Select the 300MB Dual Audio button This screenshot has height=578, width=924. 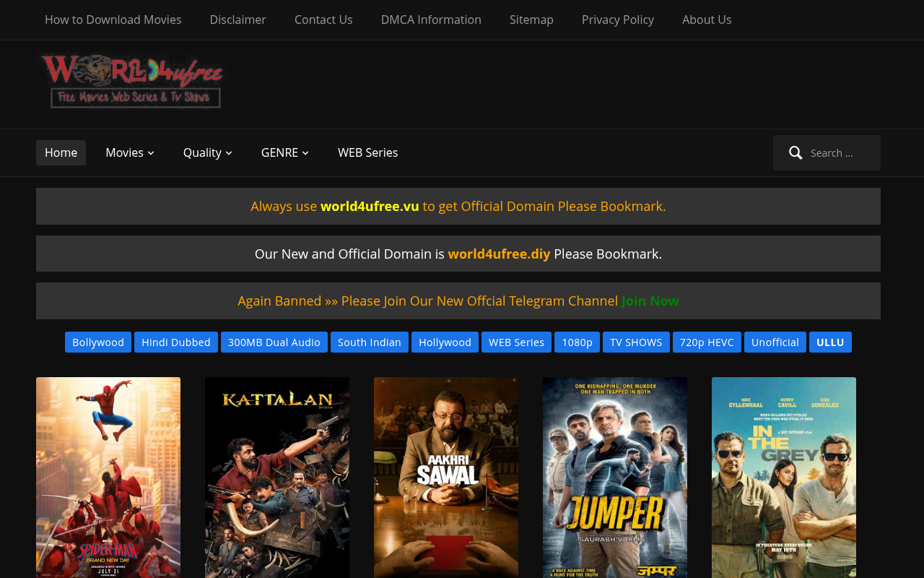274,342
